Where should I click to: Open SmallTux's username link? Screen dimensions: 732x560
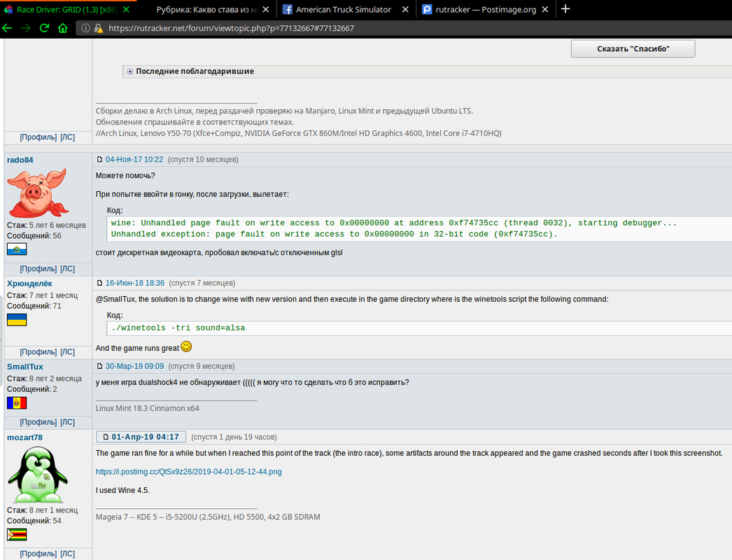(x=24, y=367)
